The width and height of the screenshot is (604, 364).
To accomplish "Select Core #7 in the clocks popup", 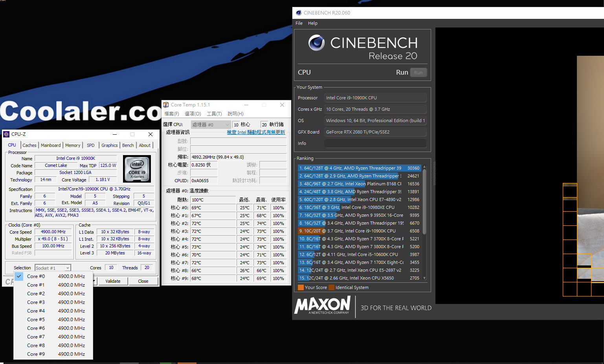I will pos(53,337).
